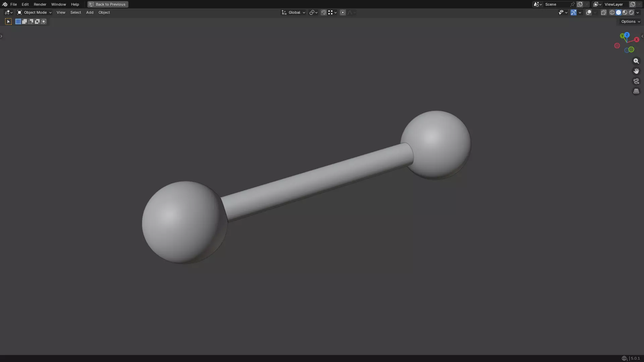Open the Select menu in viewport header
The width and height of the screenshot is (644, 362).
75,12
